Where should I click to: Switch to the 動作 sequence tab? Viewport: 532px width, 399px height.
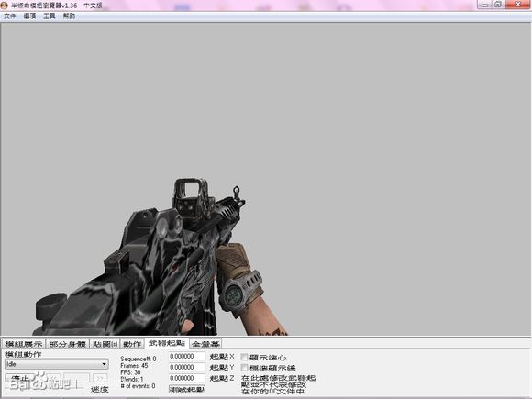[132, 344]
